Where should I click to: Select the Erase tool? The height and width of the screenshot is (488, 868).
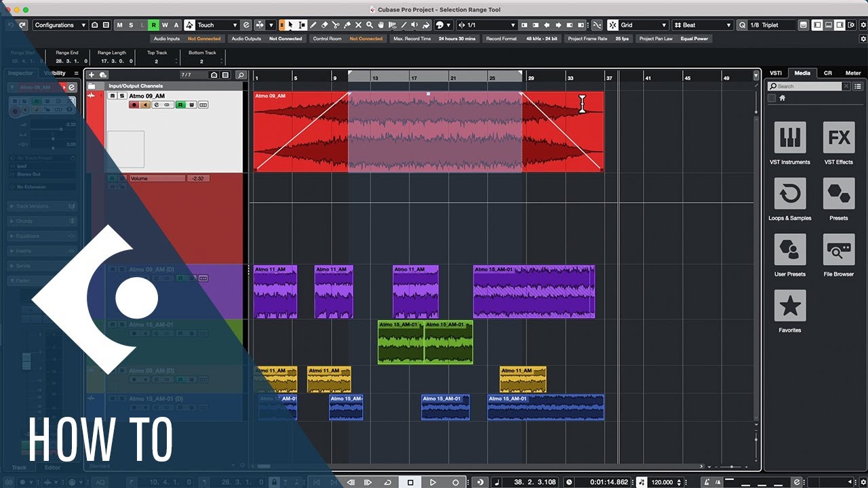click(325, 25)
